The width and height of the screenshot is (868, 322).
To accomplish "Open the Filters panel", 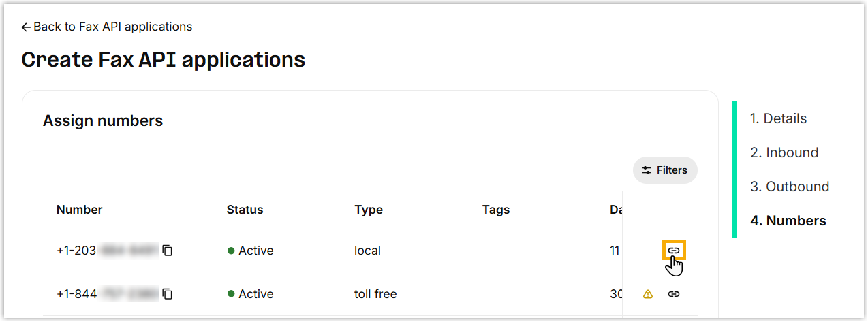I will (665, 170).
